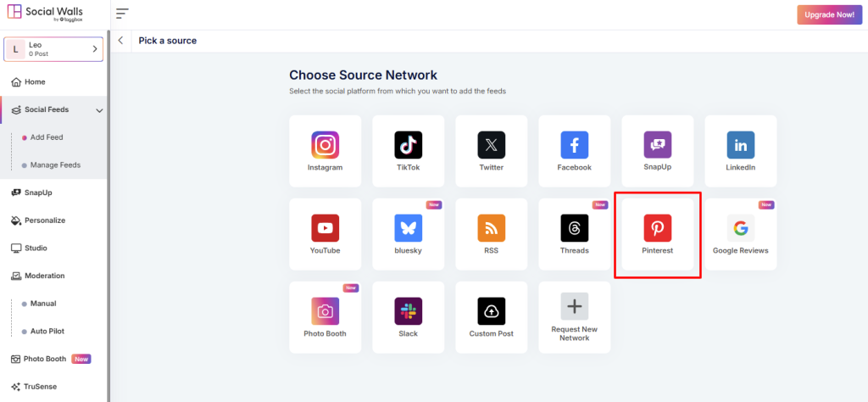
Task: Collapse the Social Feeds section
Action: tap(99, 110)
